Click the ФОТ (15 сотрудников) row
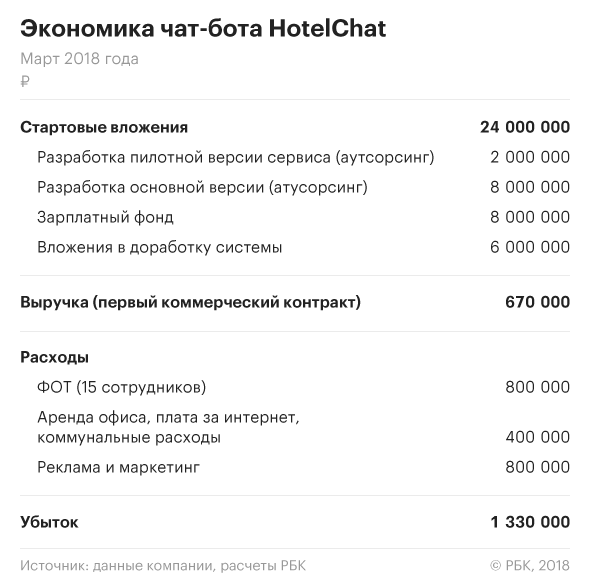The image size is (590, 585). click(295, 387)
